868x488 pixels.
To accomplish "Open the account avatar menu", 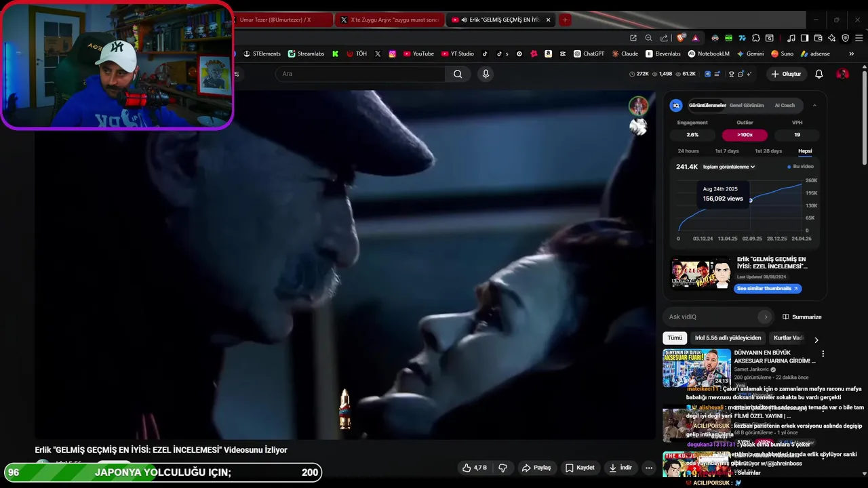I will [842, 74].
